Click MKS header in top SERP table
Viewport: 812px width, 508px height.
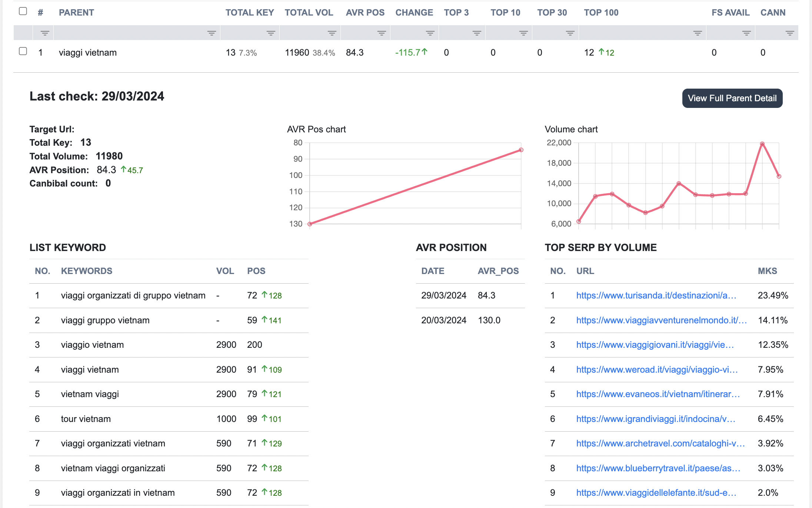(x=767, y=271)
